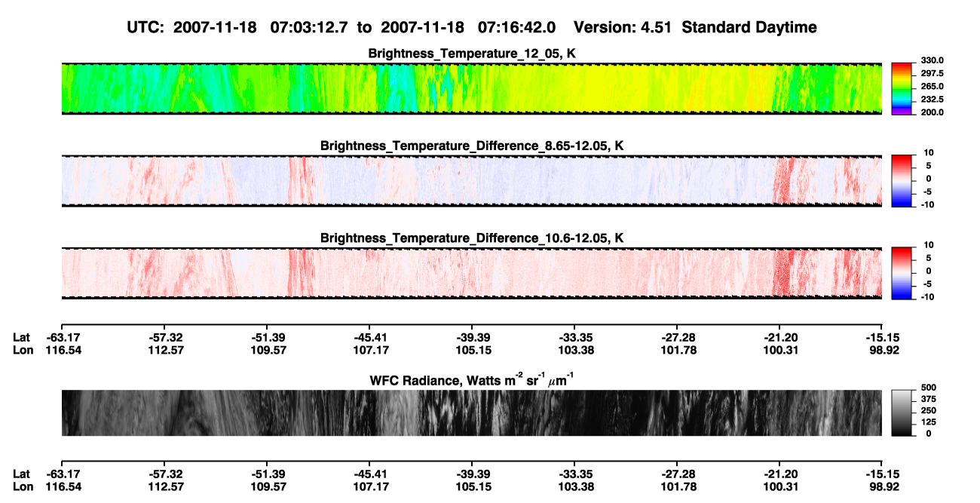This screenshot has width=980, height=503.
Task: Click latitude -33.35 on the axis below WFC Radiance
Action: [574, 474]
